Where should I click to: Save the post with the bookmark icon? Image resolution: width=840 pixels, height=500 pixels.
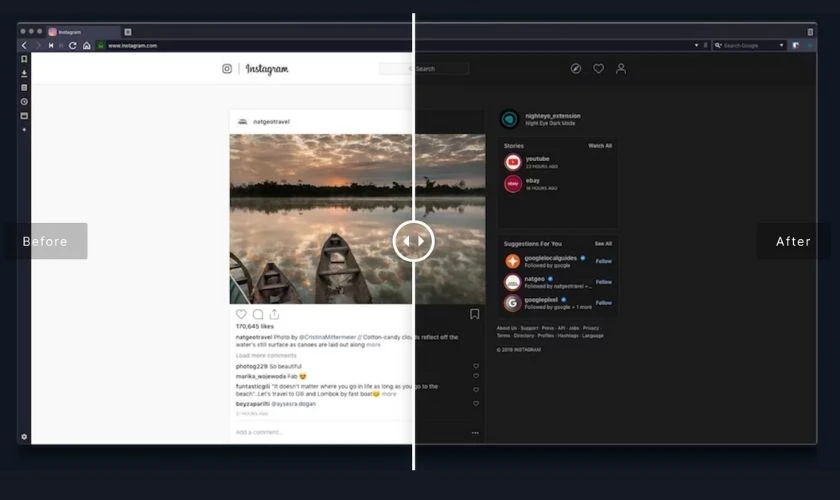point(475,314)
